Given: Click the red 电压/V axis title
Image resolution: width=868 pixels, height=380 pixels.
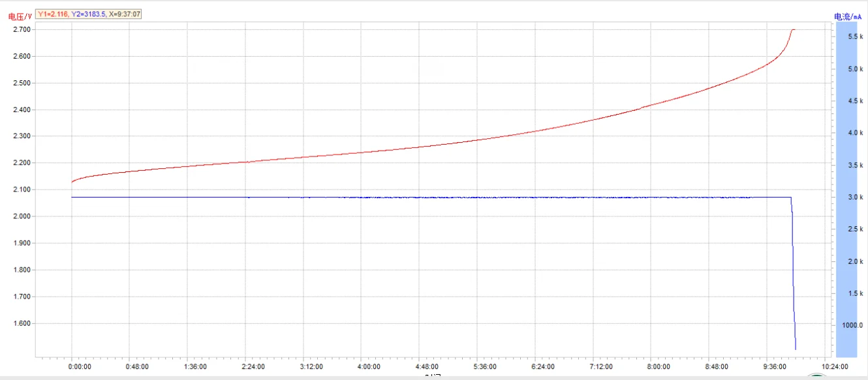Looking at the screenshot, I should (x=20, y=16).
